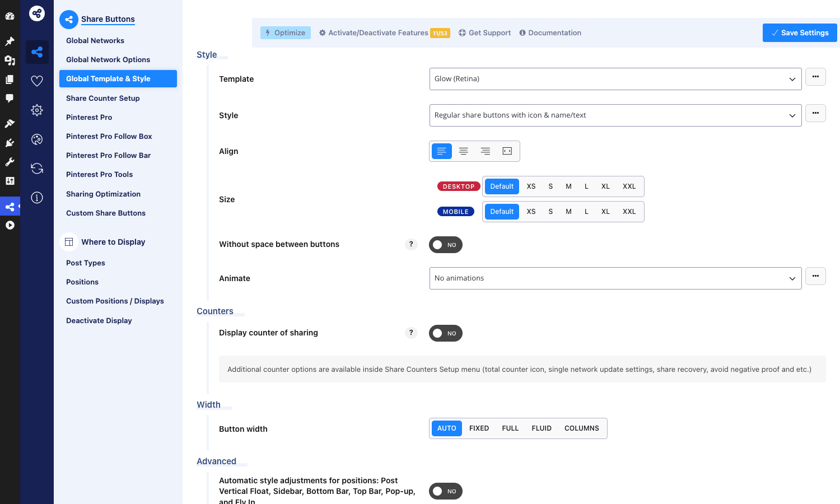
Task: Click the round Share Buttons header icon
Action: tap(69, 20)
